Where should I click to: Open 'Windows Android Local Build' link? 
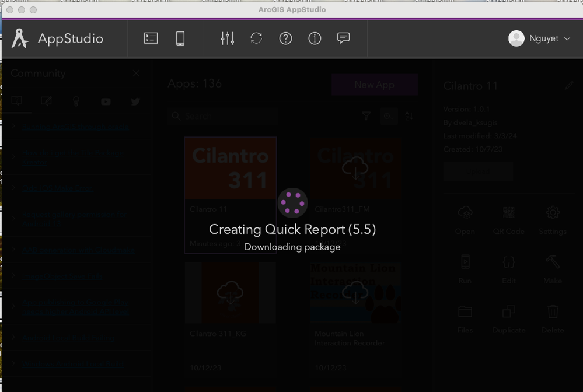73,364
